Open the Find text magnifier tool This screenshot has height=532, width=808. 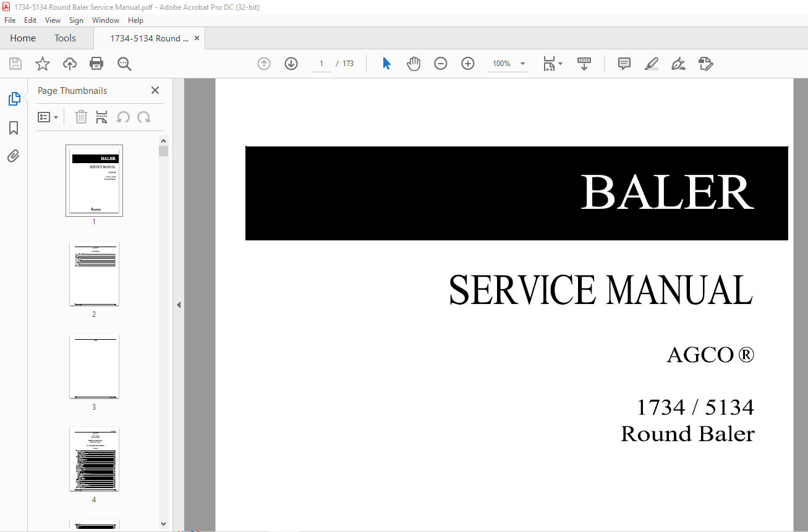tap(124, 64)
